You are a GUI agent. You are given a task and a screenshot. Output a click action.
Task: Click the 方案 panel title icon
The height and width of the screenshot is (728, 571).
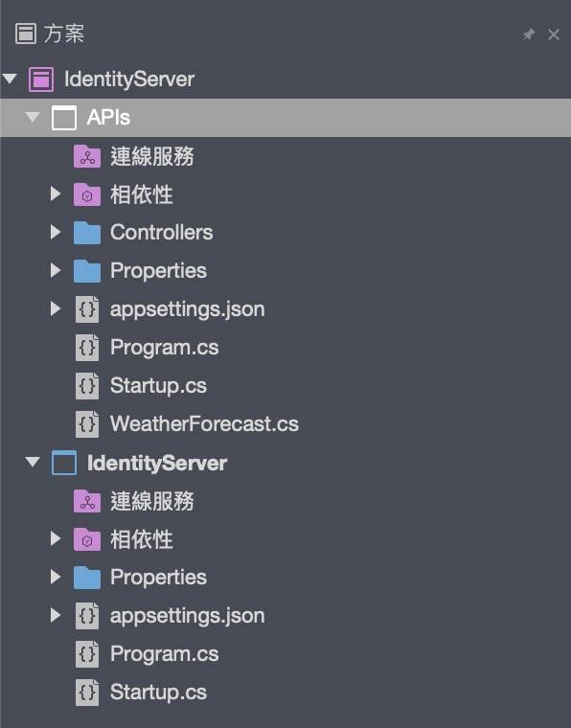[26, 34]
